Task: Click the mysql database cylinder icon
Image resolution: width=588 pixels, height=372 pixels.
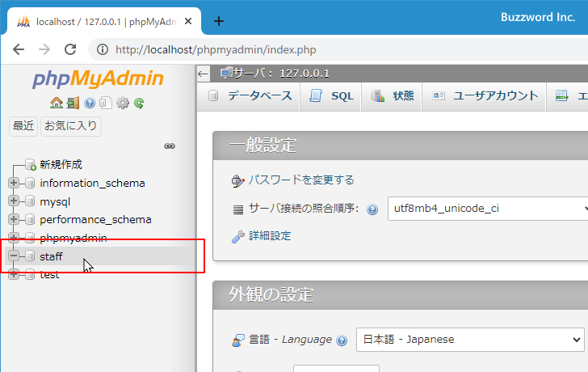Action: tap(30, 201)
